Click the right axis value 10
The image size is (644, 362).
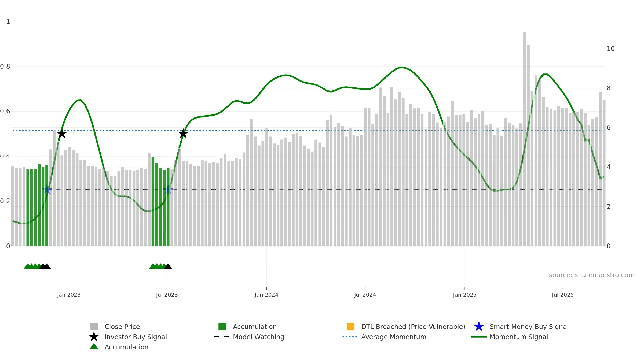(610, 49)
